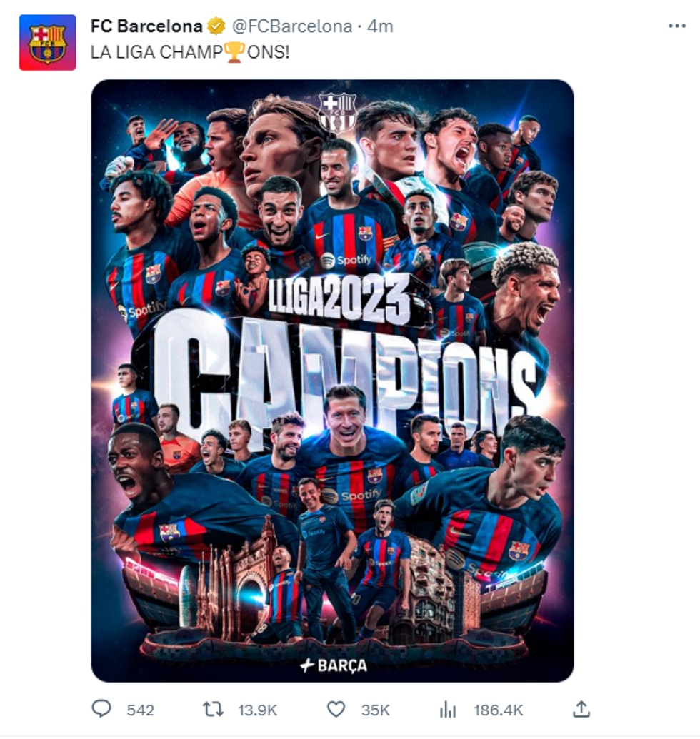Click the gold verified badge
The width and height of the screenshot is (700, 739).
click(x=216, y=27)
